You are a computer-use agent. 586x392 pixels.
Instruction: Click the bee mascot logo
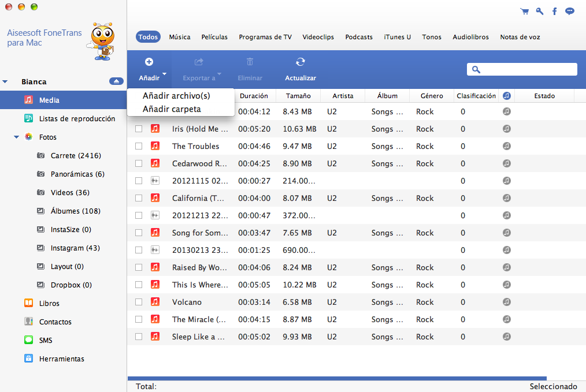tap(102, 42)
